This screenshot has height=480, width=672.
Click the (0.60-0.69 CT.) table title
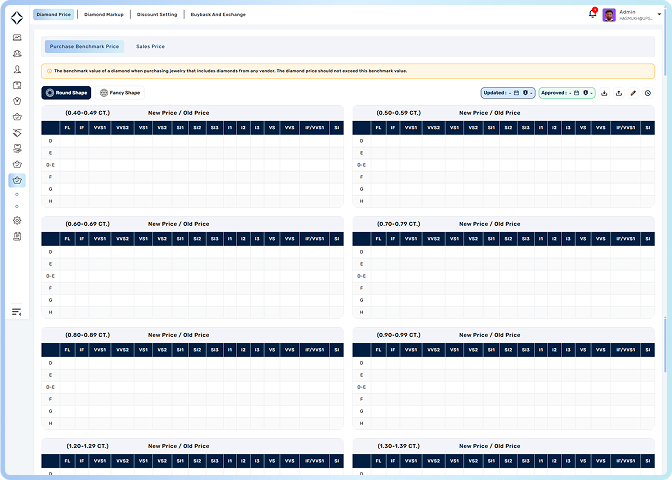pyautogui.click(x=87, y=224)
